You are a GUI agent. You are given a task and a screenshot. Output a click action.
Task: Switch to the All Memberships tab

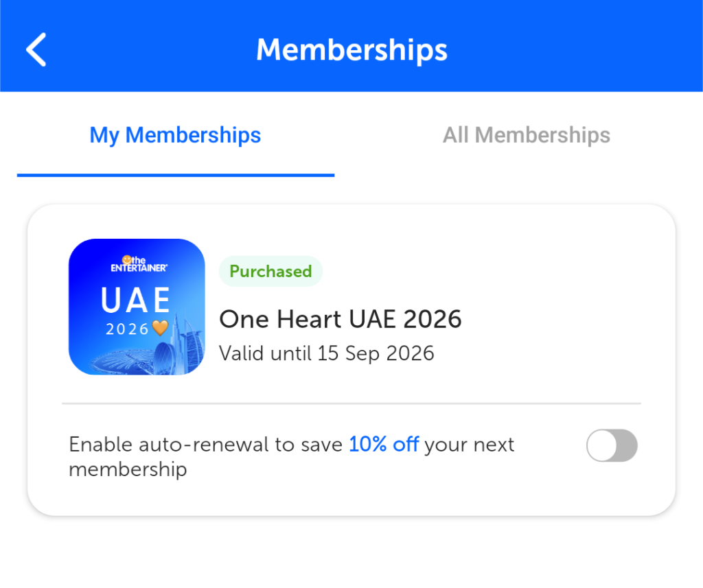(x=526, y=135)
